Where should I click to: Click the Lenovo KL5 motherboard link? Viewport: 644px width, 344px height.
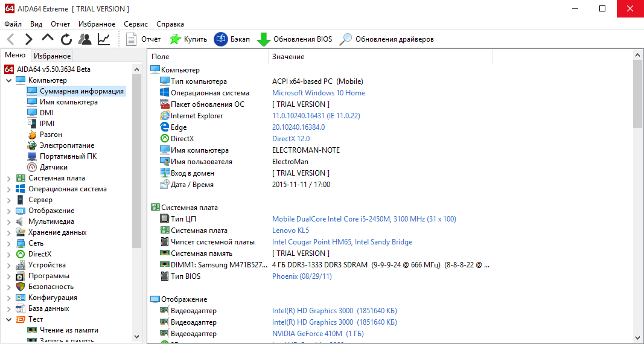291,231
